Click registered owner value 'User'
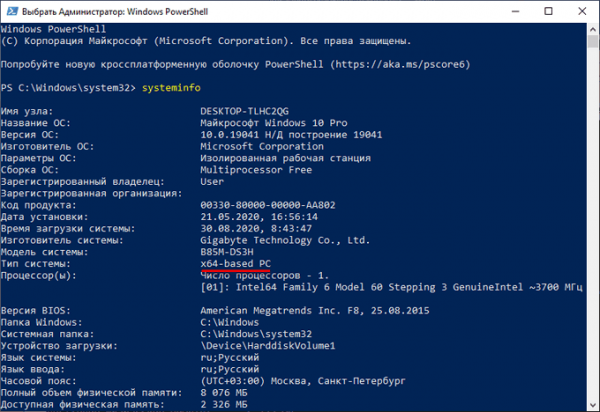The height and width of the screenshot is (412, 600). pos(212,182)
